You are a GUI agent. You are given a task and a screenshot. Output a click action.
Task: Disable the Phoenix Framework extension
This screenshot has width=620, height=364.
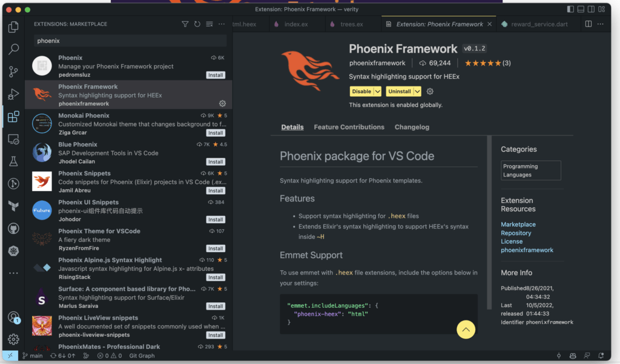361,91
